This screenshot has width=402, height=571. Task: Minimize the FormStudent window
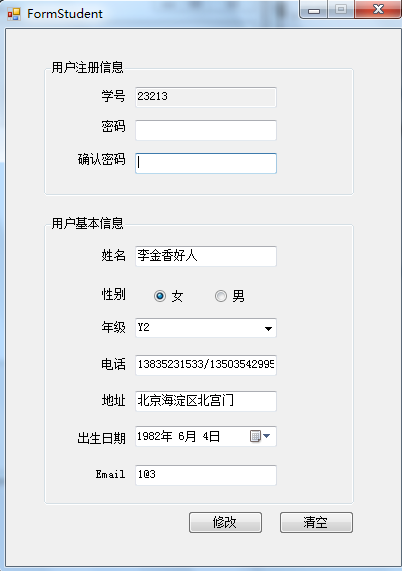pyautogui.click(x=314, y=9)
